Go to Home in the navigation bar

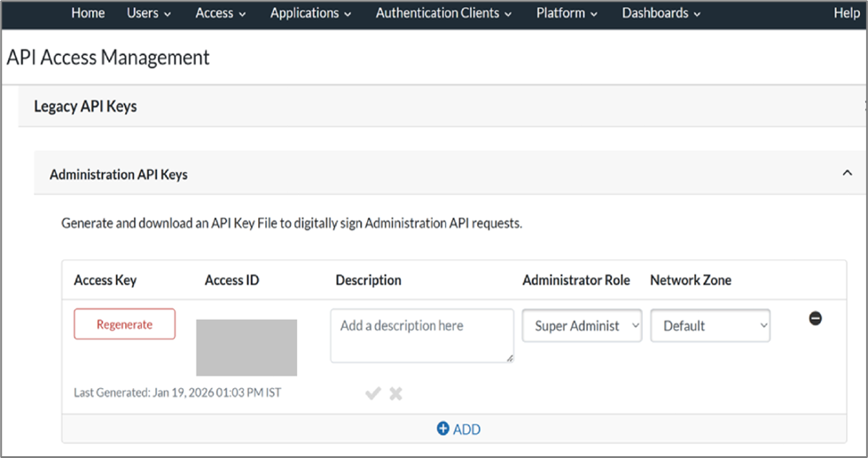pos(88,13)
